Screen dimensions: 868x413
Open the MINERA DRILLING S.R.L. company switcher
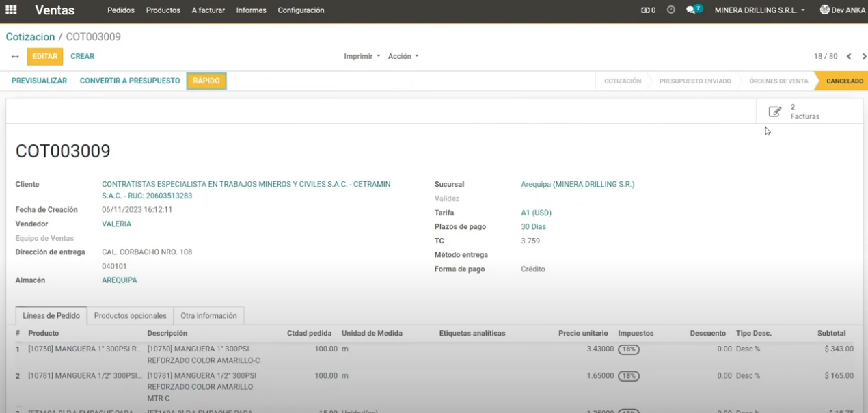pos(759,10)
